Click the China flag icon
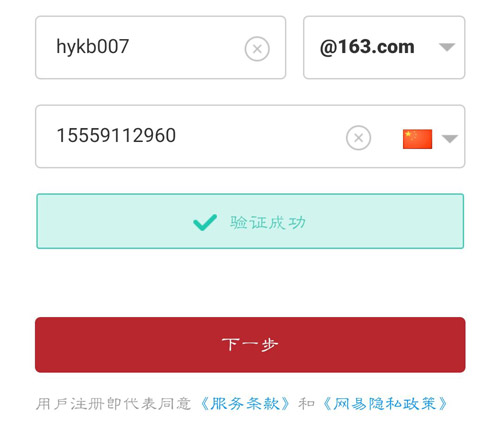Image resolution: width=500 pixels, height=428 pixels. click(x=417, y=139)
